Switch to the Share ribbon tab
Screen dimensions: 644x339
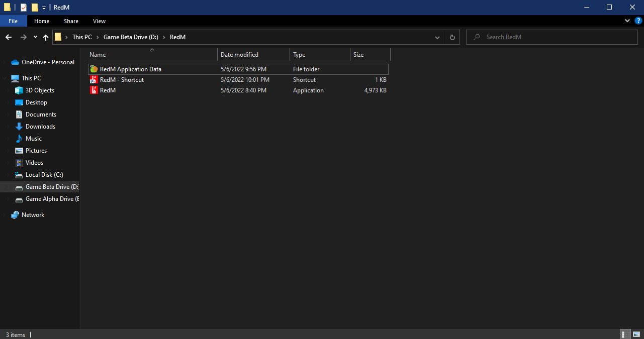[x=71, y=21]
